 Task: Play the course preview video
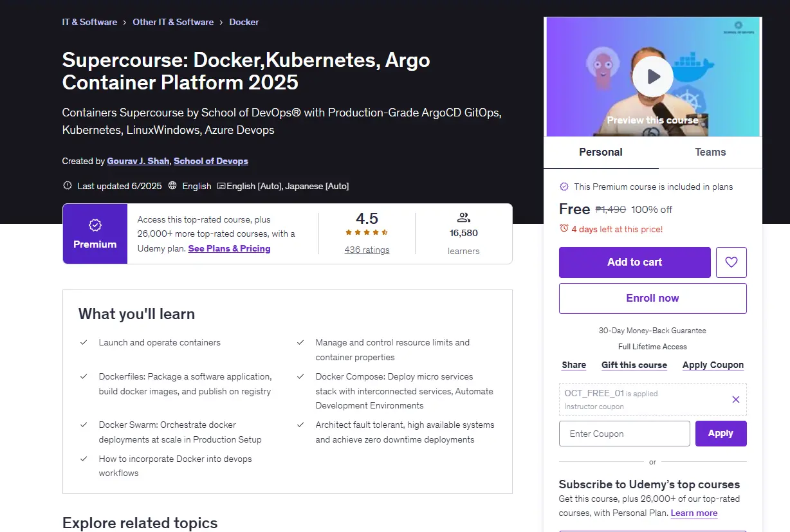point(652,77)
